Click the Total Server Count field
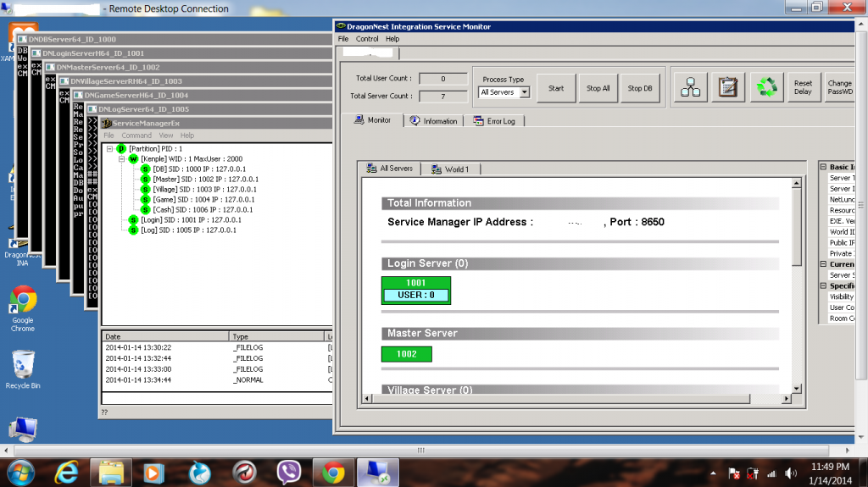This screenshot has height=487, width=868. click(x=442, y=97)
